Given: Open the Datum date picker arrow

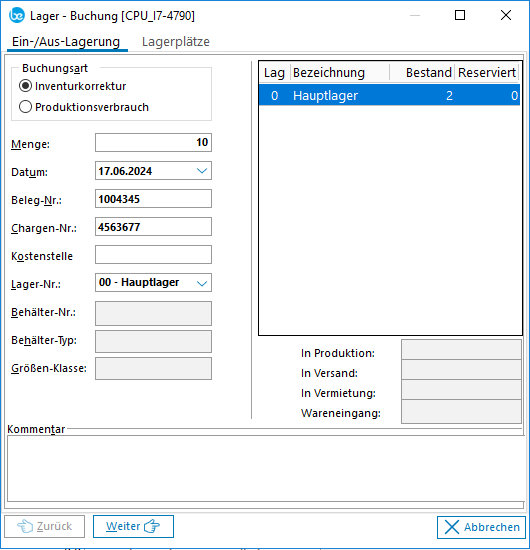Looking at the screenshot, I should (x=202, y=171).
